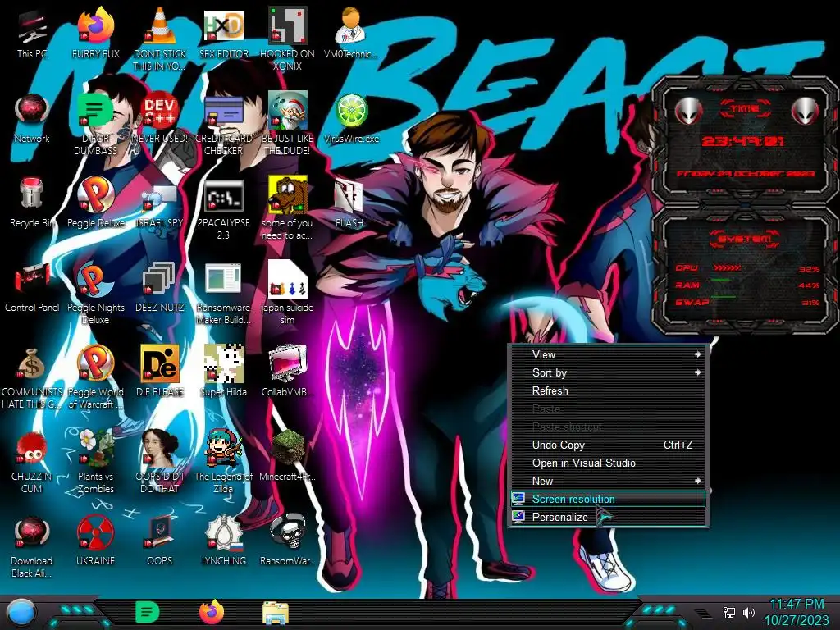Select the OOPS desktop icon

click(x=160, y=533)
